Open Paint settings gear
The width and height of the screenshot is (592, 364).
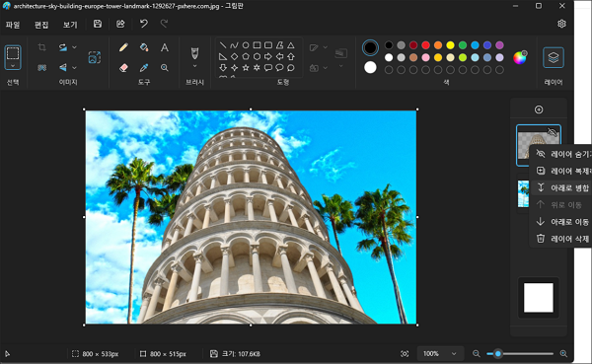[x=561, y=24]
